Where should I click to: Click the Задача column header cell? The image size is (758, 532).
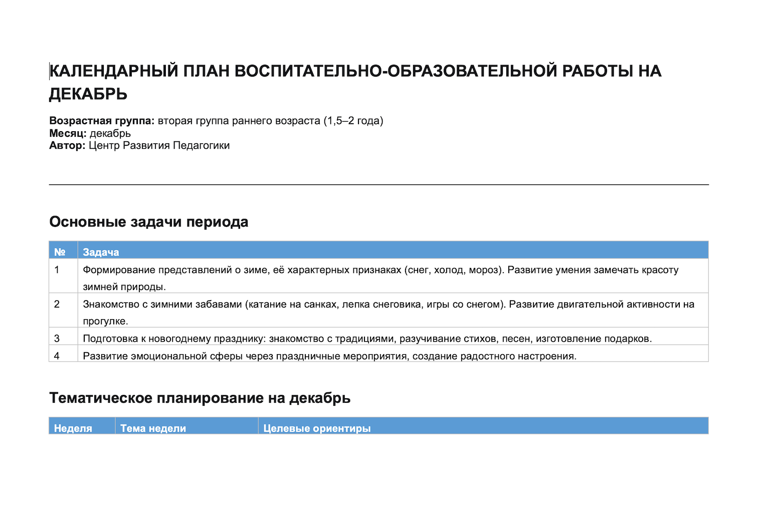(393, 250)
